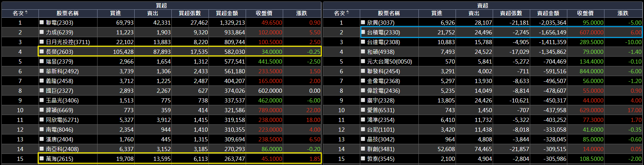Click 聯電 buy amount 1,329,213
The height and width of the screenshot is (165, 644).
point(232,23)
